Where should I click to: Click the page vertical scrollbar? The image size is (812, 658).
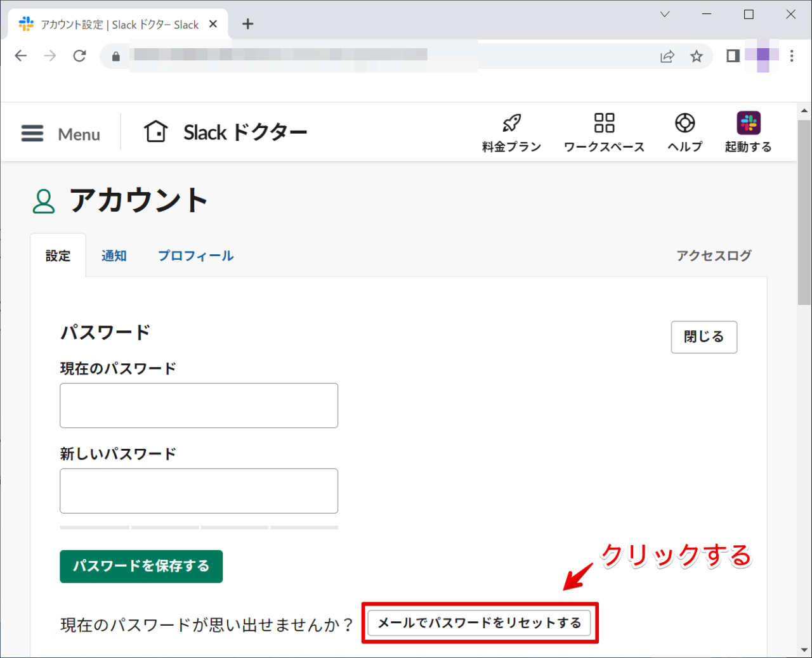pyautogui.click(x=804, y=212)
